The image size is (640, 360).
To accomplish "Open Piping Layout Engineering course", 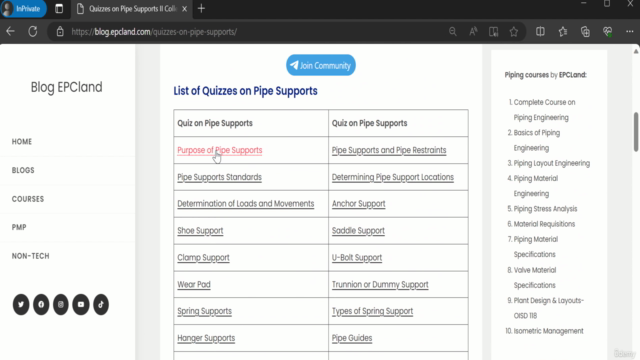I will (551, 163).
